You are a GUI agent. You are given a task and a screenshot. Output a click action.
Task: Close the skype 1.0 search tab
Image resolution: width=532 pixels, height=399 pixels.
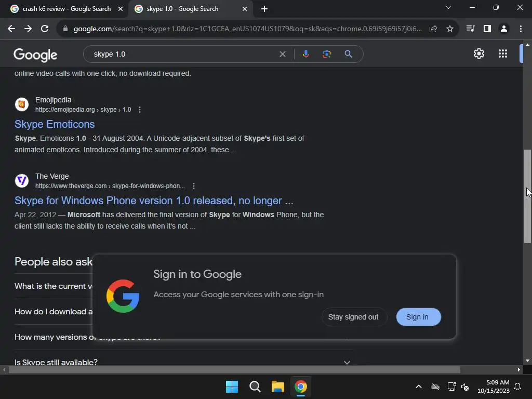245,9
